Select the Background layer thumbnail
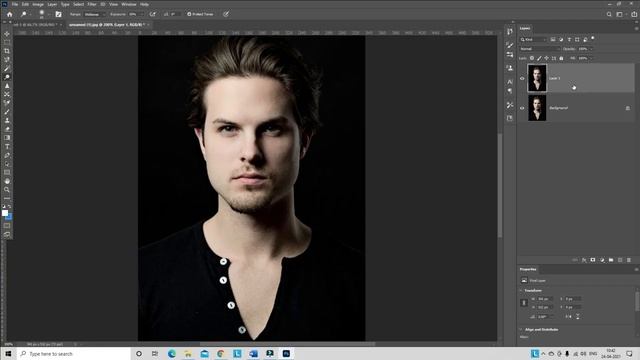 coord(537,108)
